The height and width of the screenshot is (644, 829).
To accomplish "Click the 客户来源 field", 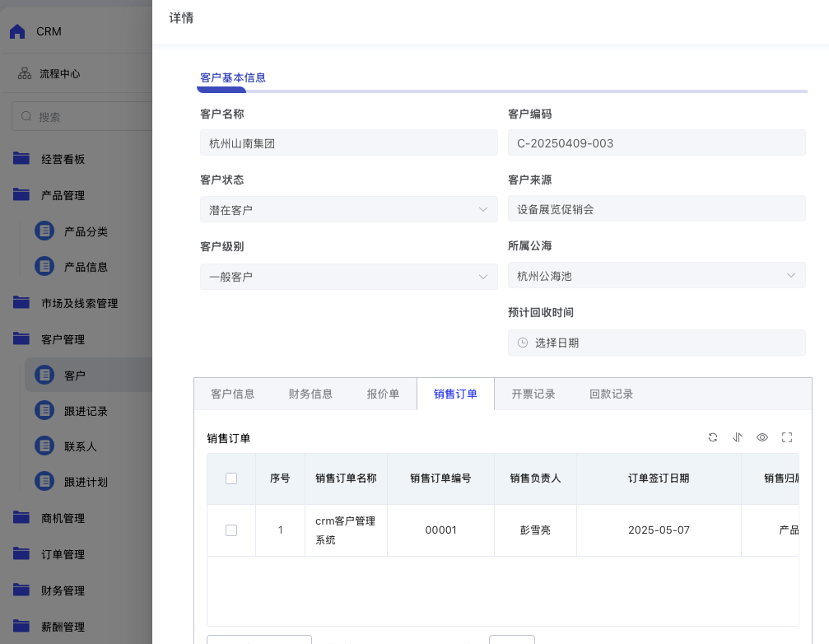I will tap(657, 209).
